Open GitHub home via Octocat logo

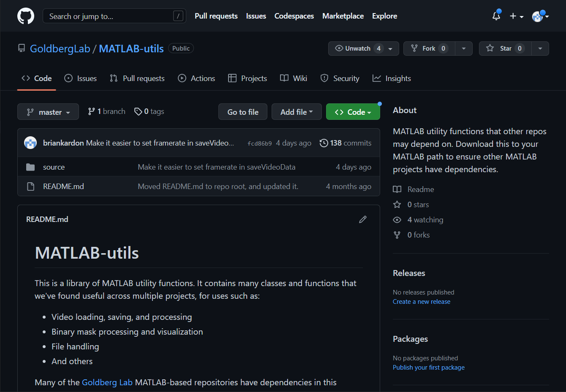pyautogui.click(x=26, y=16)
